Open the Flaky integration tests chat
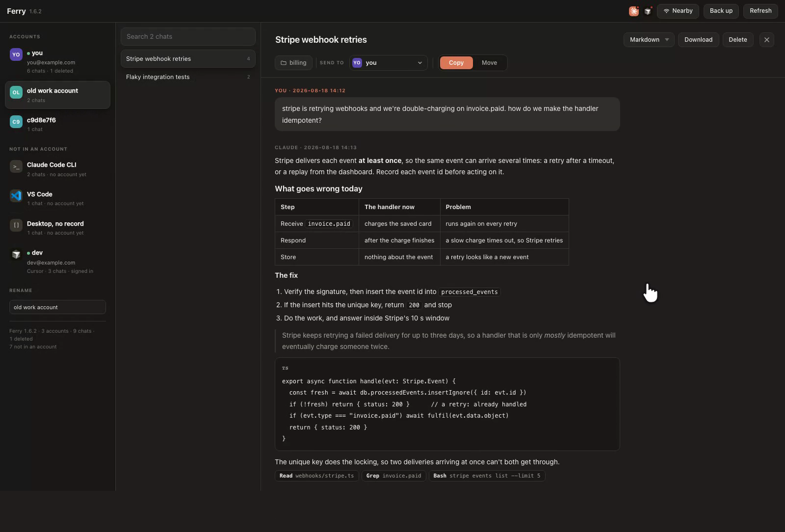Viewport: 785px width, 532px height. point(188,77)
